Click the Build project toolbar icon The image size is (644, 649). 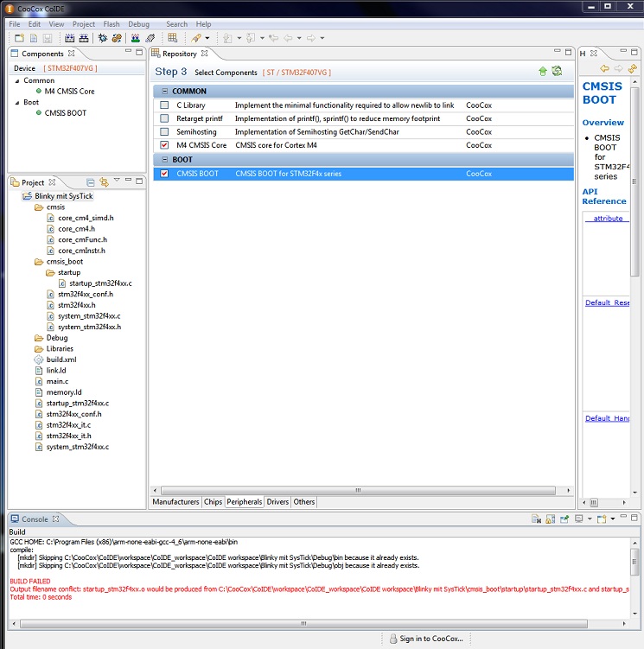pyautogui.click(x=69, y=38)
